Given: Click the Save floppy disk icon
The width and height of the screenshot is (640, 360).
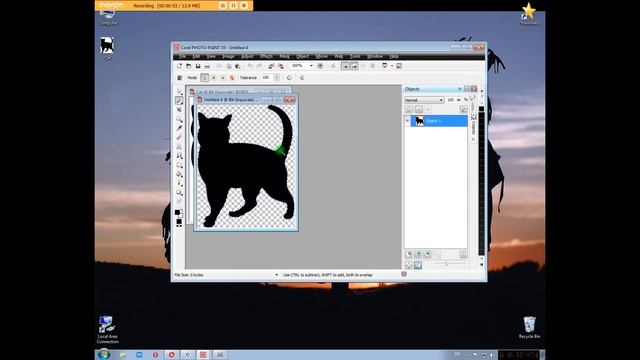Looking at the screenshot, I should pyautogui.click(x=198, y=66).
